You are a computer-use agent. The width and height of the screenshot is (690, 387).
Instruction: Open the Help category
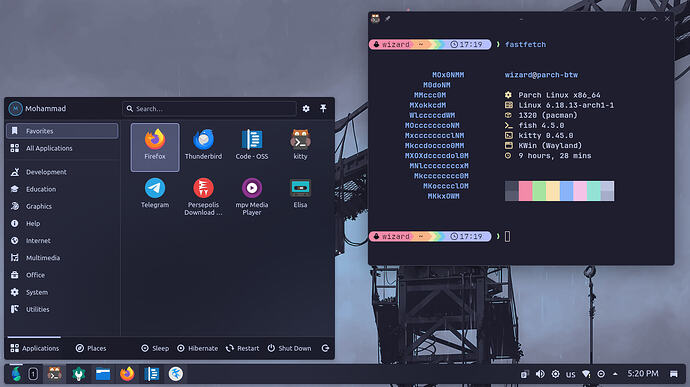coord(62,223)
